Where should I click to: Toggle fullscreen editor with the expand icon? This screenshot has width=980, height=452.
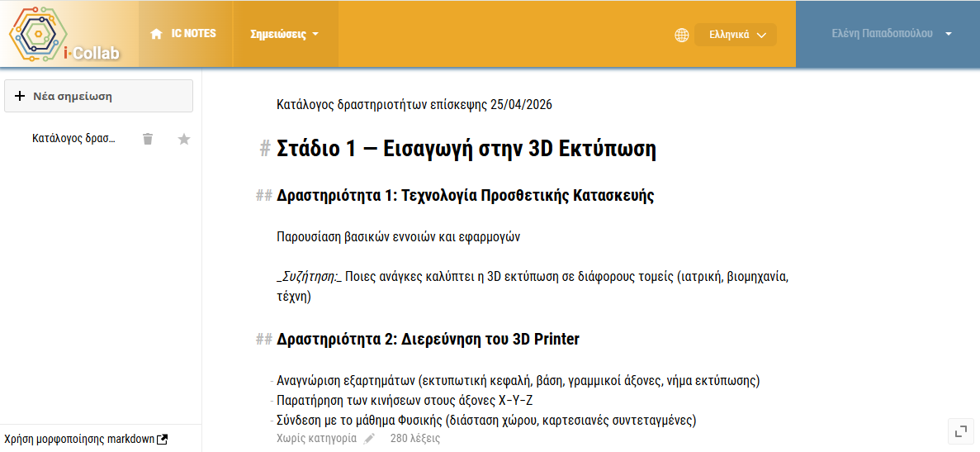tap(959, 431)
